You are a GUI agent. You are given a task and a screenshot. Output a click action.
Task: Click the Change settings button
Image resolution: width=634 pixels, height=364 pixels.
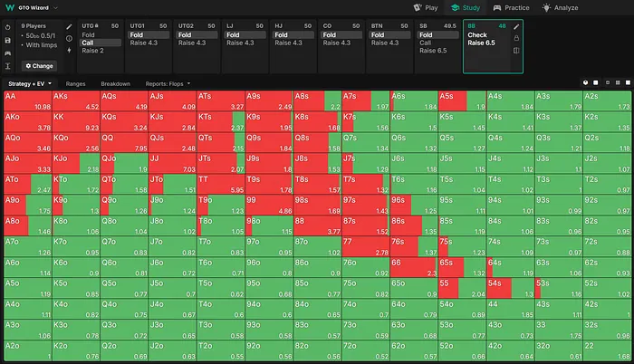[x=40, y=65]
